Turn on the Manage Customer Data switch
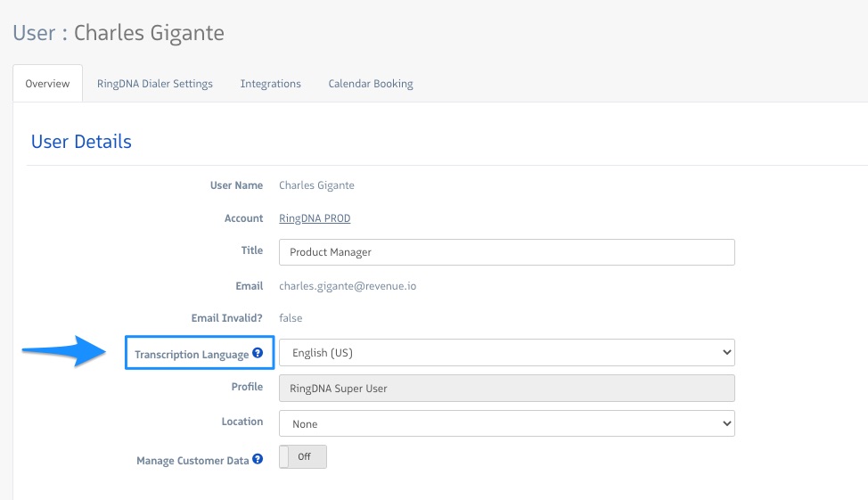This screenshot has height=500, width=868. (x=303, y=456)
